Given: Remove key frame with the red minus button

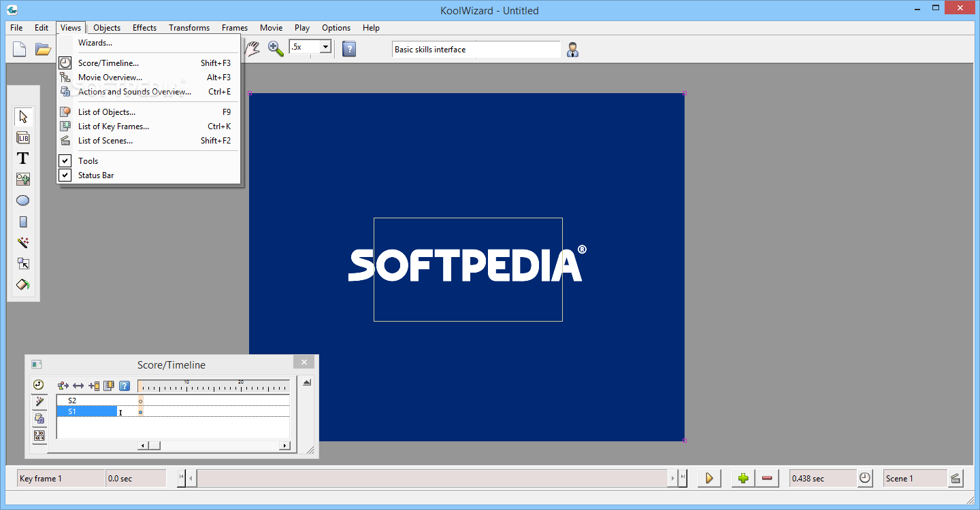Looking at the screenshot, I should pyautogui.click(x=767, y=478).
